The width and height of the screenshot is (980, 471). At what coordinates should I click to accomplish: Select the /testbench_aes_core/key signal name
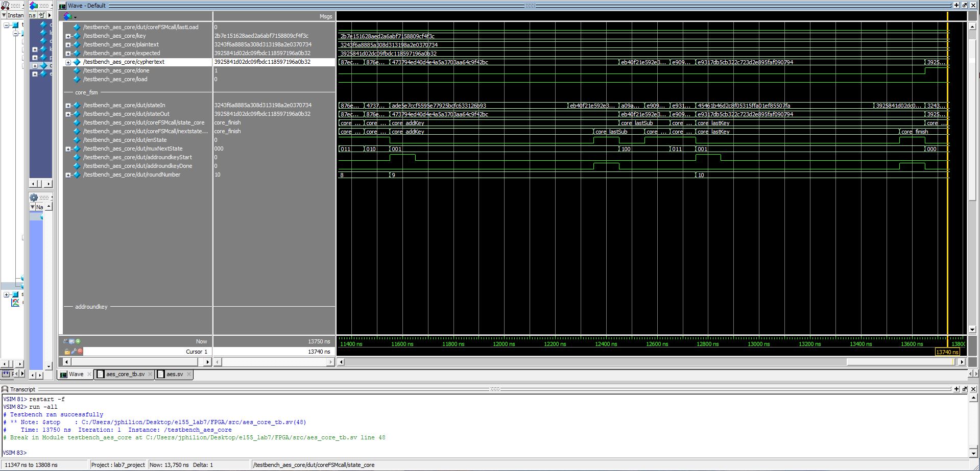(114, 36)
